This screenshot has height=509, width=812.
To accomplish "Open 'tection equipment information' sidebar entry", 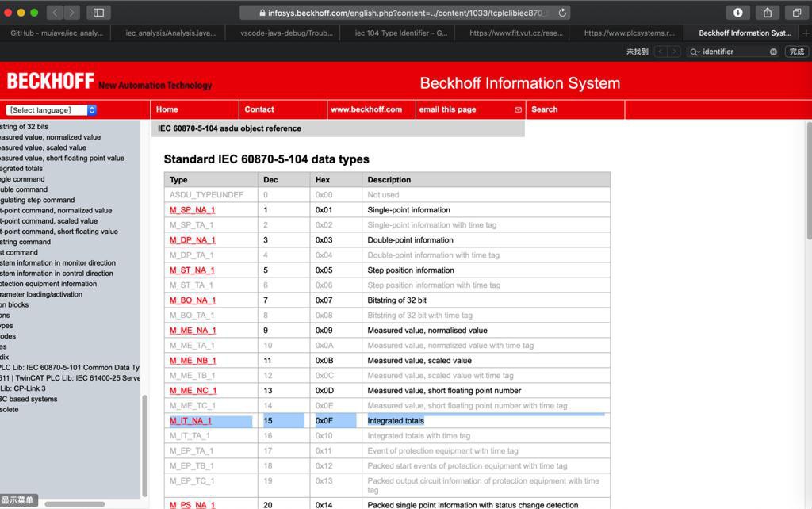I will [x=48, y=283].
